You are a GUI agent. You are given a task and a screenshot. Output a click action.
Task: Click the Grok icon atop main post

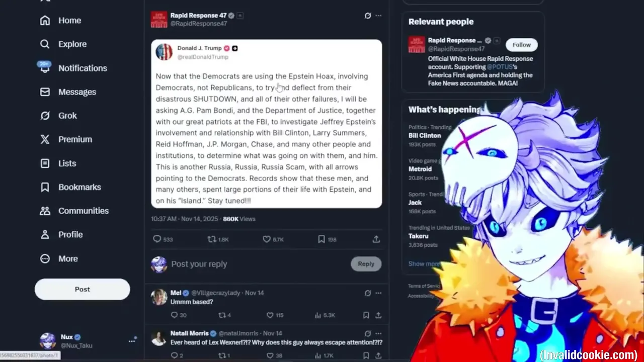point(368,16)
